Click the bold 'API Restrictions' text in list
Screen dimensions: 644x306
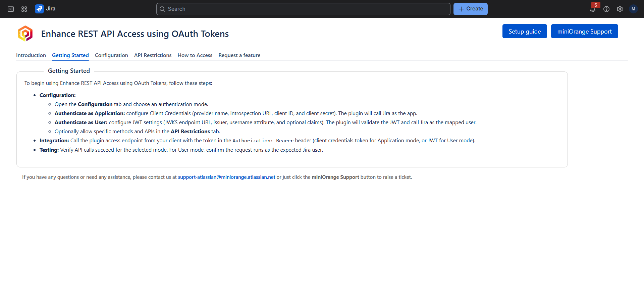(x=190, y=132)
